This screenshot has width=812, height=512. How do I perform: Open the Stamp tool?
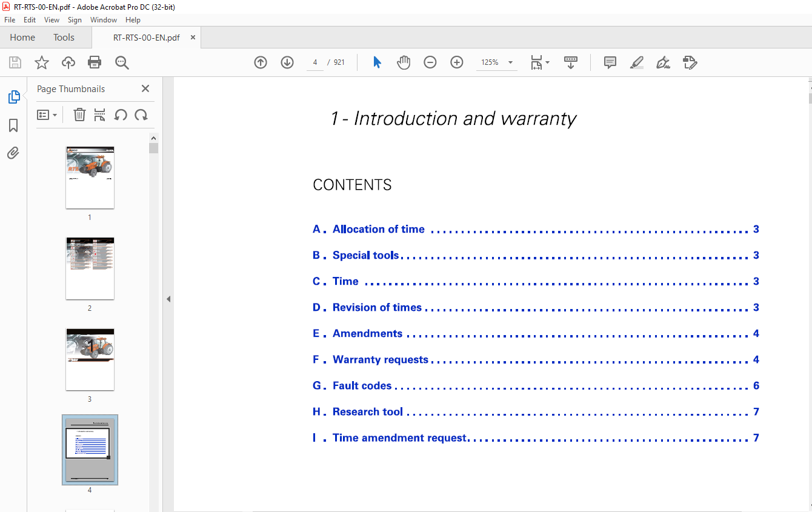coord(690,62)
